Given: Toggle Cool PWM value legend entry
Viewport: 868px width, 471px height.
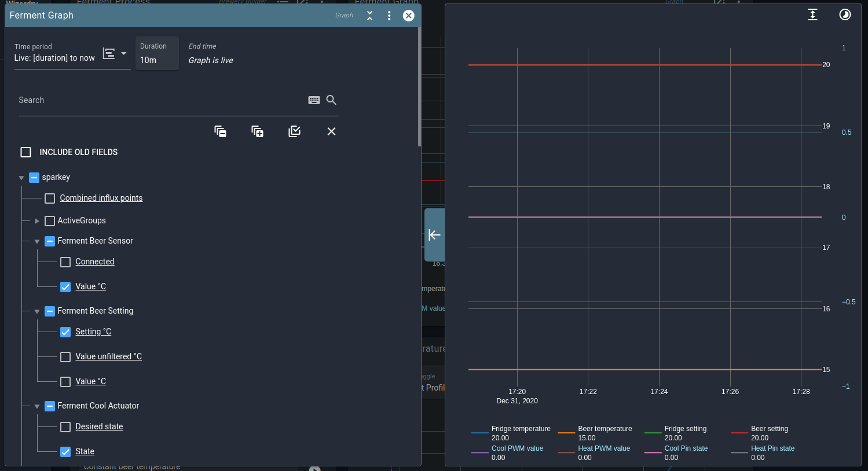Looking at the screenshot, I should [x=508, y=453].
